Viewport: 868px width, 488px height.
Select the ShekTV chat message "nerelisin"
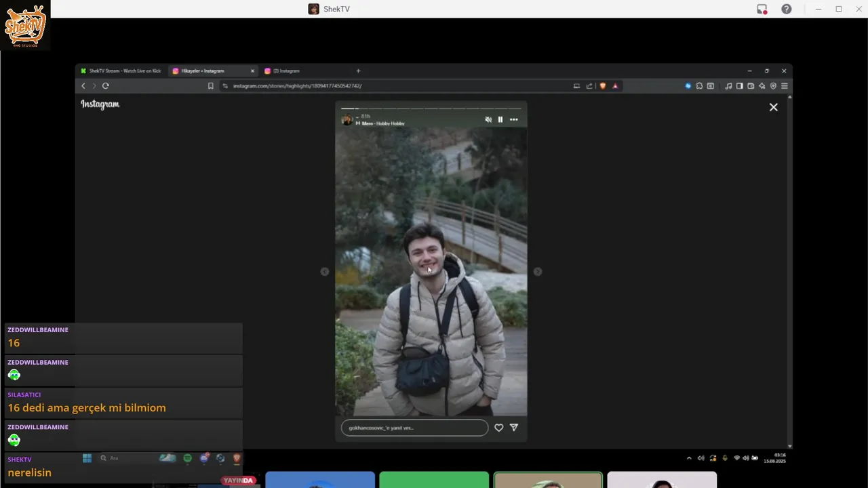pos(30,473)
